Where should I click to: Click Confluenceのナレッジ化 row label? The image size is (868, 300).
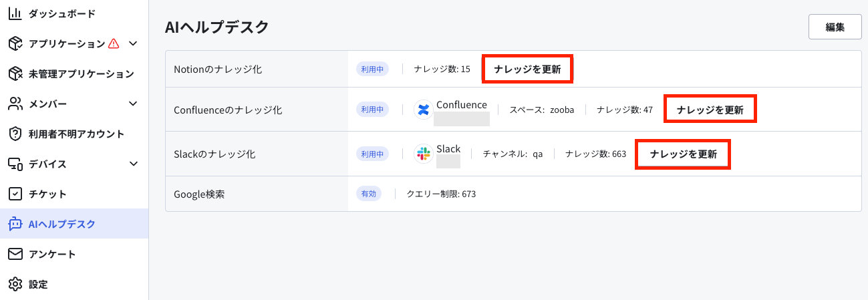pyautogui.click(x=228, y=110)
